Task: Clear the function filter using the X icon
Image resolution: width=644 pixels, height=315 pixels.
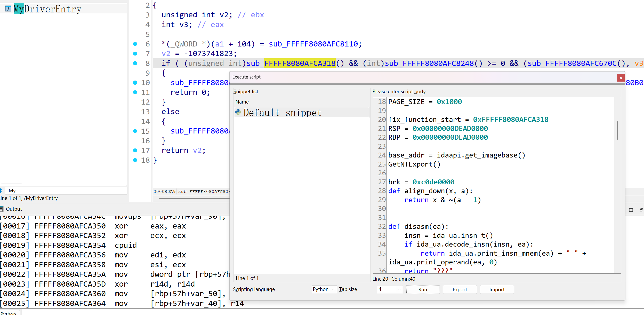Action: click(1, 191)
